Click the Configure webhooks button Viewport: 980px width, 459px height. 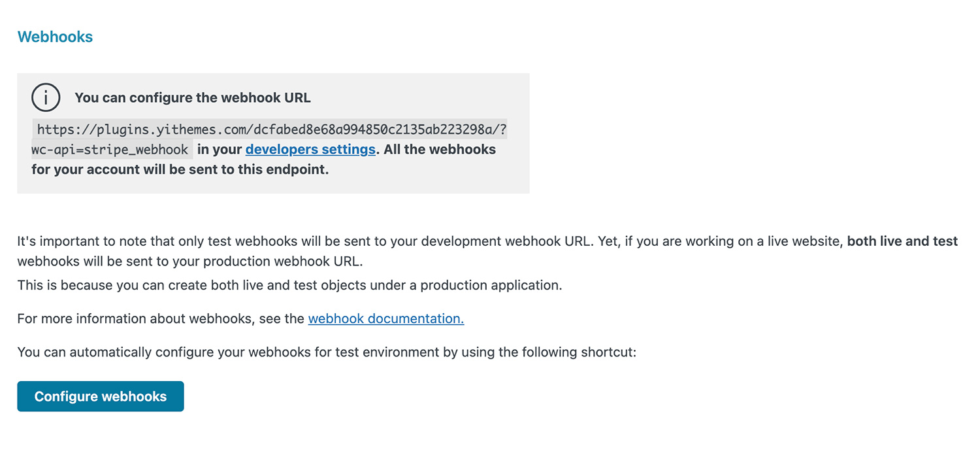click(101, 396)
